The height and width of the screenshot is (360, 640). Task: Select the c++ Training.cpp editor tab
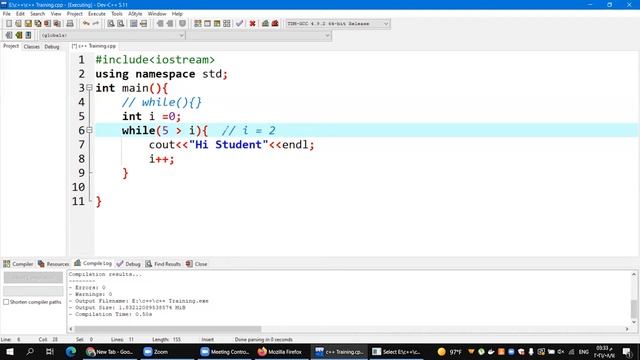[94, 46]
